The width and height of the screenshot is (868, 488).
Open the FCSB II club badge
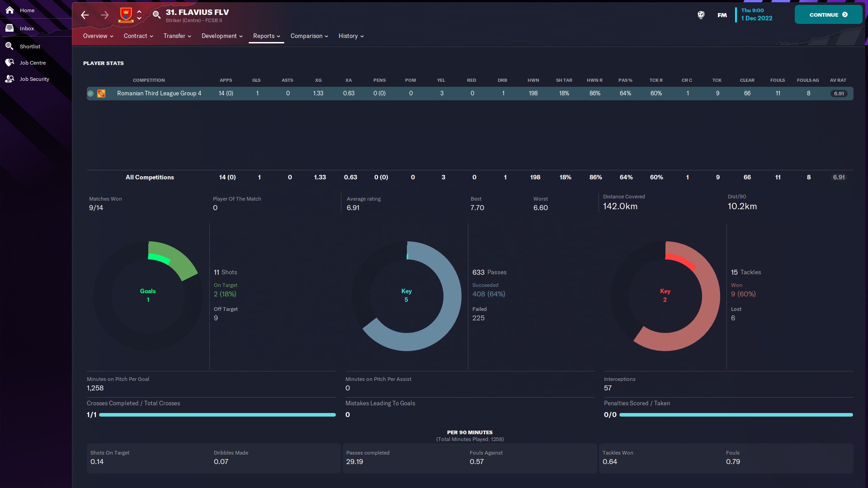126,15
